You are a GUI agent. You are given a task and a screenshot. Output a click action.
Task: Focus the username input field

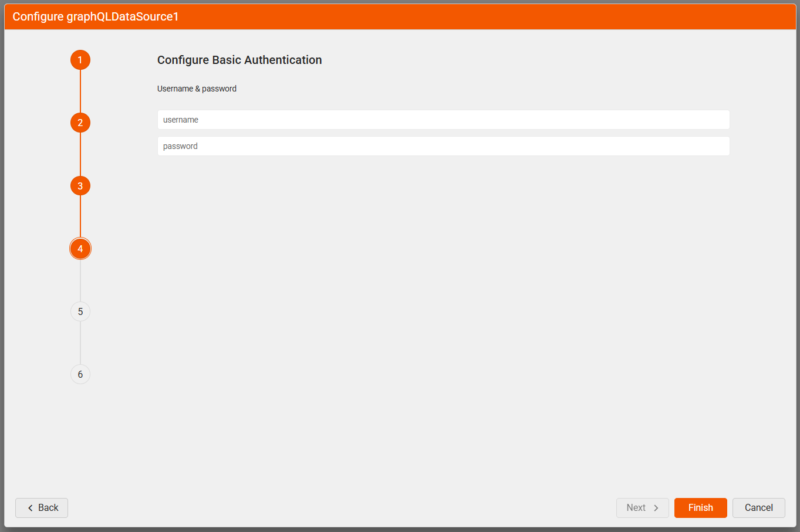pos(443,120)
